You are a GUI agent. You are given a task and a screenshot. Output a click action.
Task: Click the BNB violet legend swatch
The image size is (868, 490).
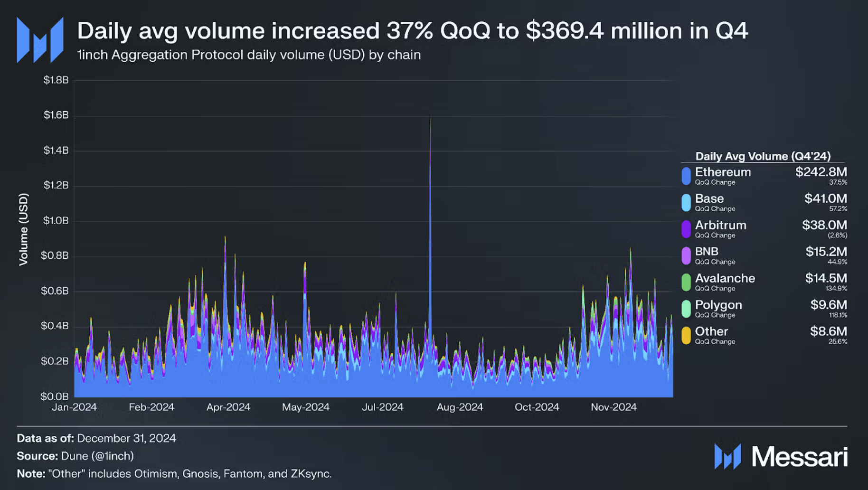686,256
